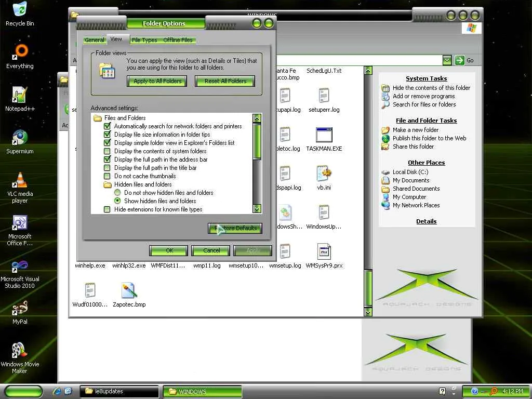Click the Windows flag logo in WINDOWS window

[x=471, y=28]
